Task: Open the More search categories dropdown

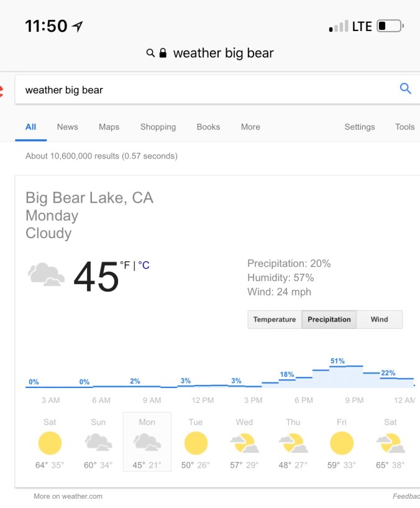Action: point(250,127)
